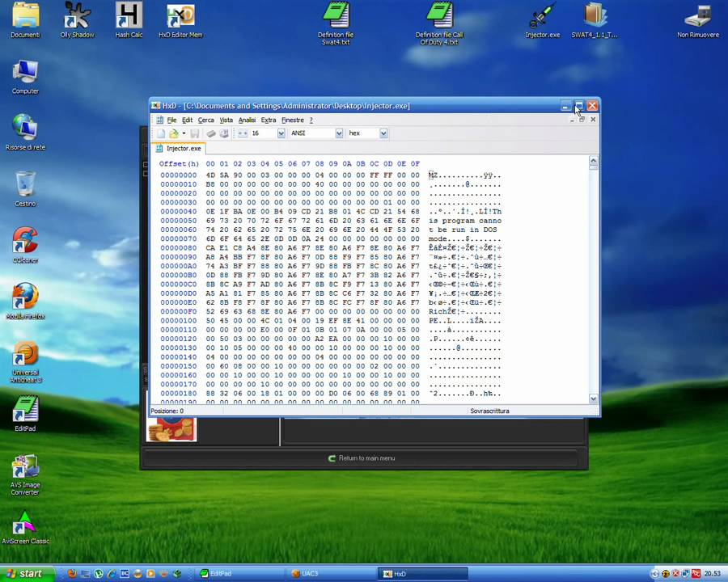Click the bytes per row field showing 16
The height and width of the screenshot is (582, 728).
pos(263,133)
